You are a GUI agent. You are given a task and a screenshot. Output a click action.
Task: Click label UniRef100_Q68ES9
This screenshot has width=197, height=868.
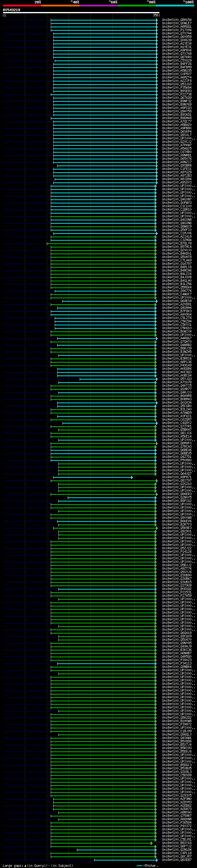tap(176, 301)
